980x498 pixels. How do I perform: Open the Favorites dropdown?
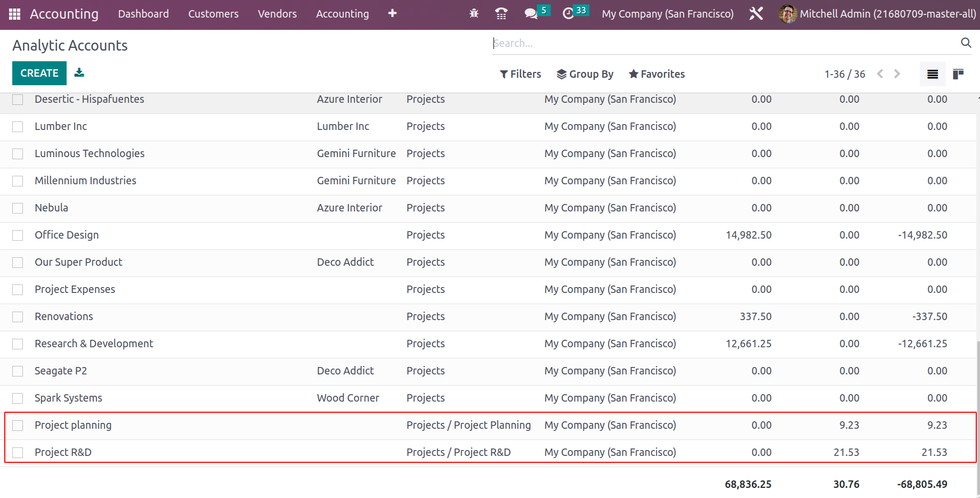(657, 74)
